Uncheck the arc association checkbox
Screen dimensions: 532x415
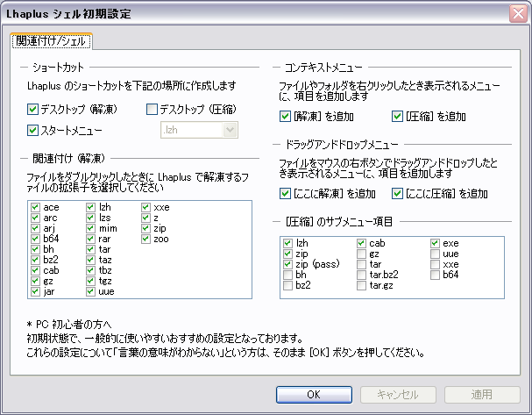pyautogui.click(x=35, y=218)
